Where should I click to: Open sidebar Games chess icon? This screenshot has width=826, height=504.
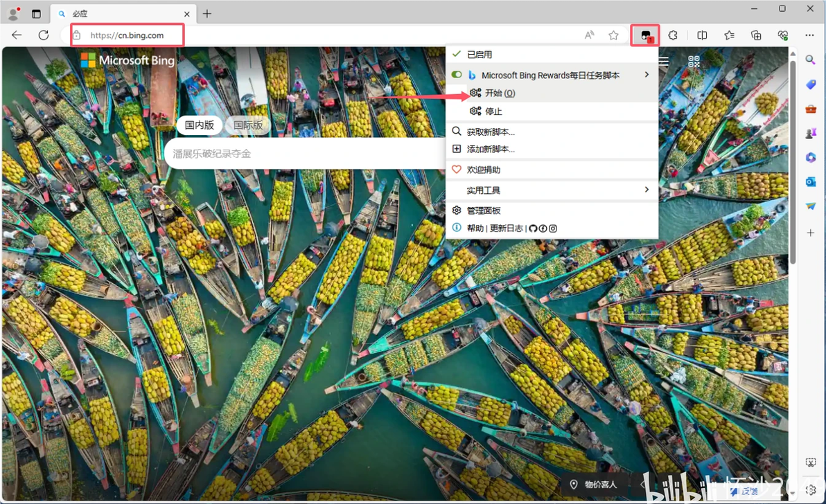pos(811,133)
